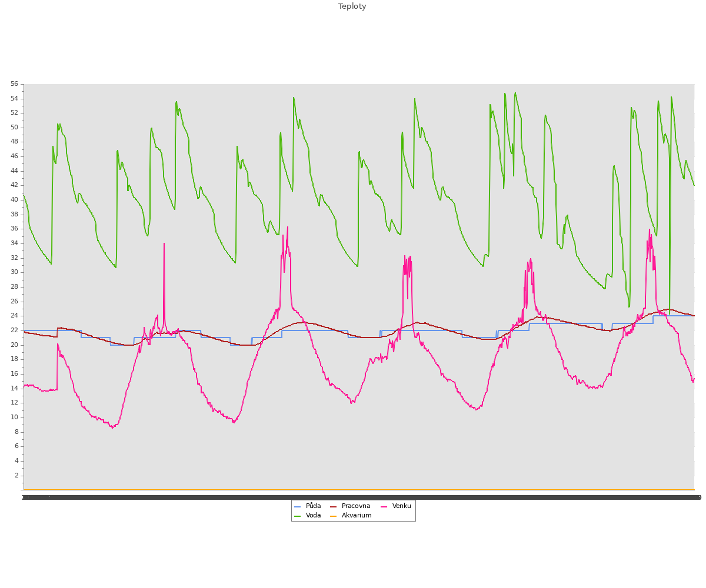Click the orange Akvarium legend color marker
The height and width of the screenshot is (588, 706).
(x=334, y=516)
